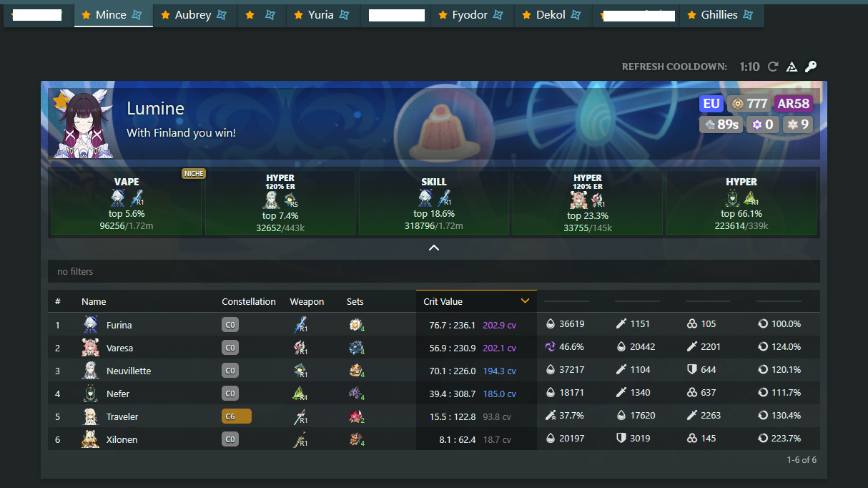Click Xilonen's artifact set icon
The height and width of the screenshot is (488, 868).
pos(356,439)
